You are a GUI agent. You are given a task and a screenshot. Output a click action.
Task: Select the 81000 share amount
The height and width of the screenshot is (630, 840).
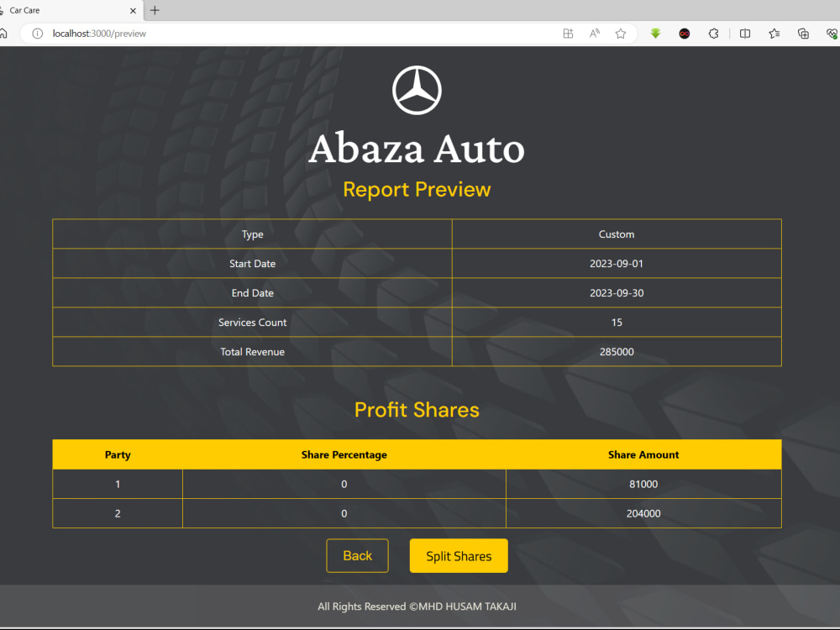(643, 485)
